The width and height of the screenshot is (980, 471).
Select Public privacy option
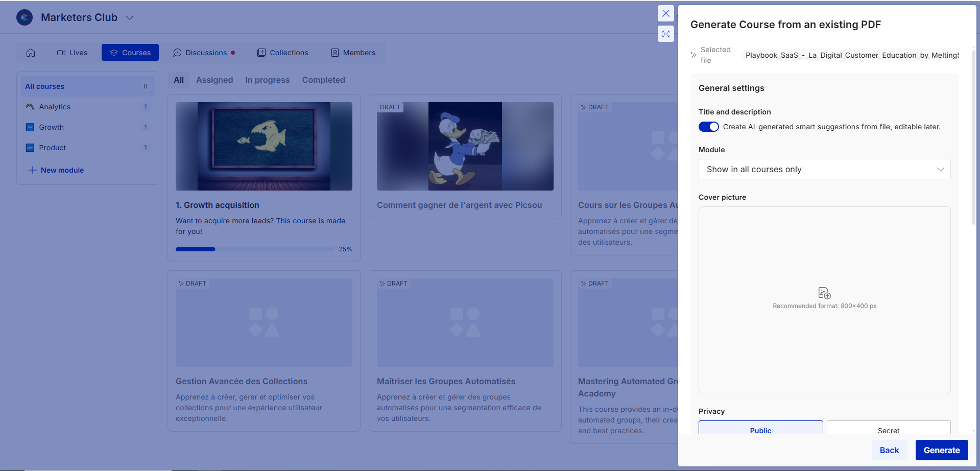click(760, 429)
